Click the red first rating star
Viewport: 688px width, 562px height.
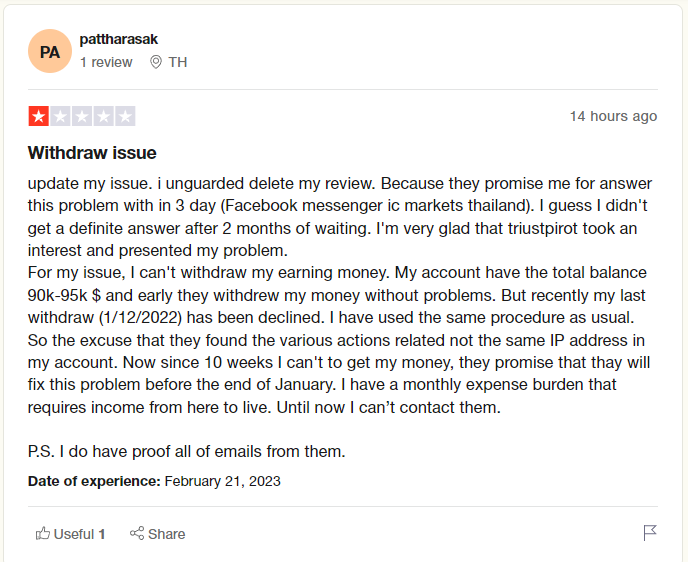click(x=39, y=116)
